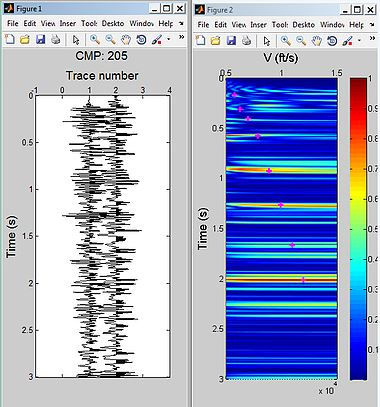Image resolution: width=380 pixels, height=407 pixels.
Task: Open Desktop menu in Figure 2
Action: (304, 25)
